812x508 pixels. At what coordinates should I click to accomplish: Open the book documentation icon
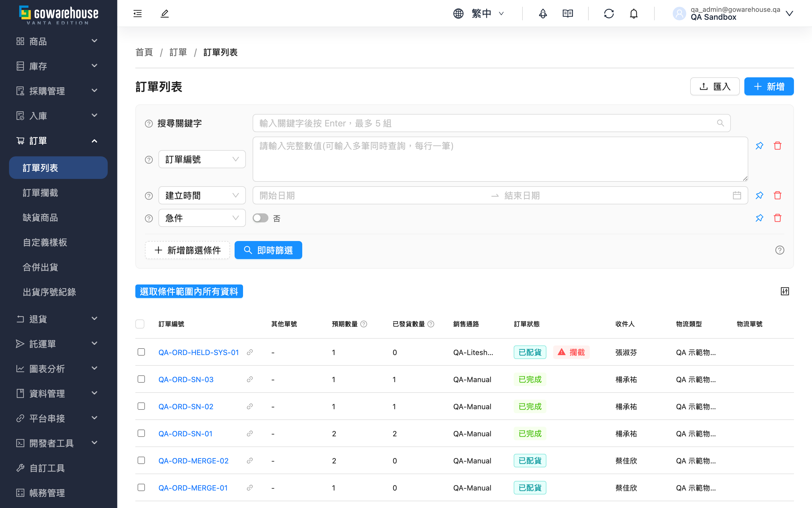(568, 14)
